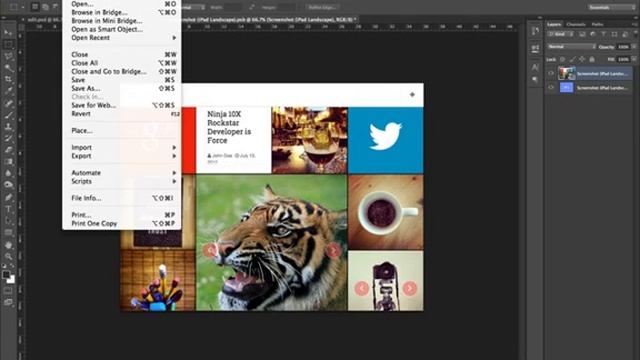Toggle lock position
Image resolution: width=640 pixels, height=360 pixels.
[x=582, y=59]
